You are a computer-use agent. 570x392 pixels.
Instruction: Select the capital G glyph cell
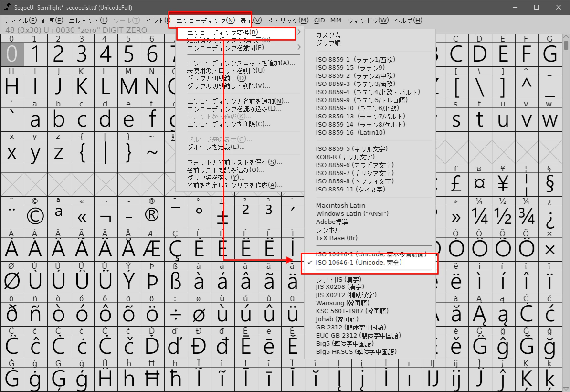coord(549,54)
